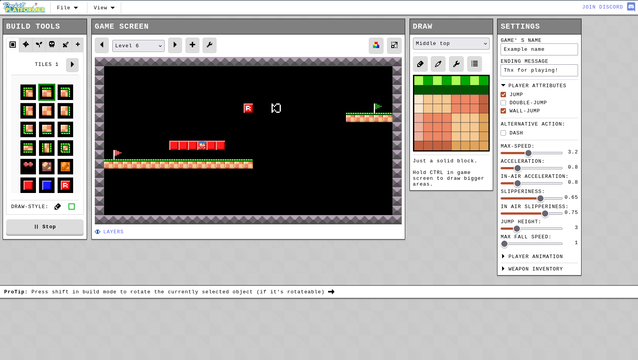Image resolution: width=638 pixels, height=360 pixels.
Task: Select the top-left corner grass tile
Action: point(28,92)
